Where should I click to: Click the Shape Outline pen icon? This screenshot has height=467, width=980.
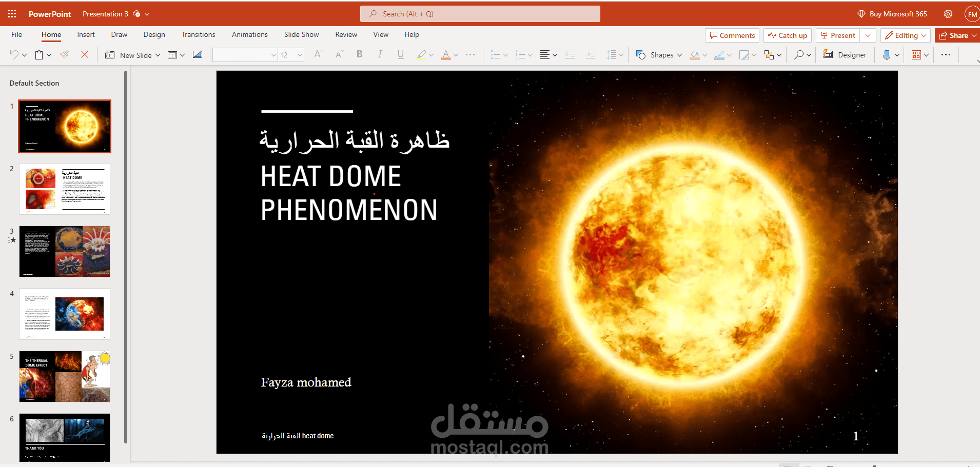point(719,55)
